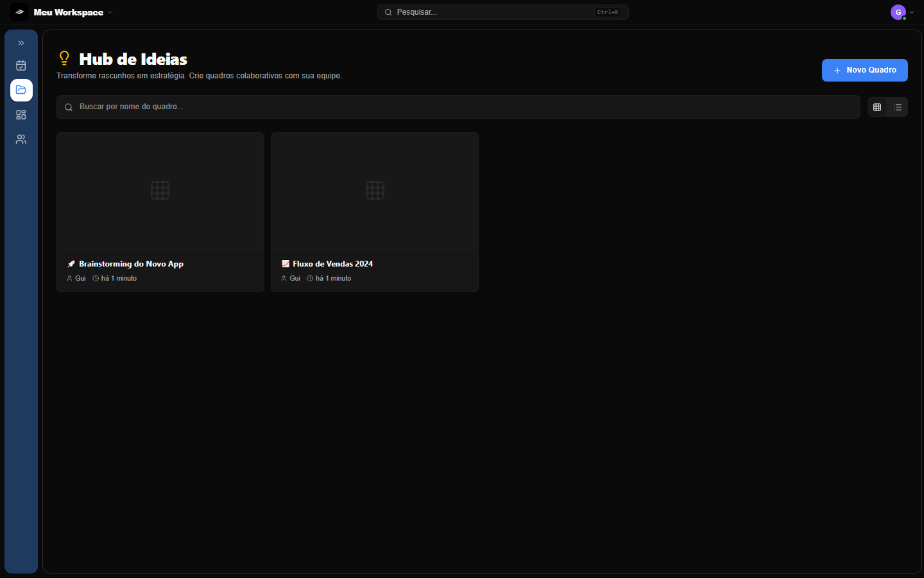Expand the sidebar with the double chevron

click(x=21, y=43)
